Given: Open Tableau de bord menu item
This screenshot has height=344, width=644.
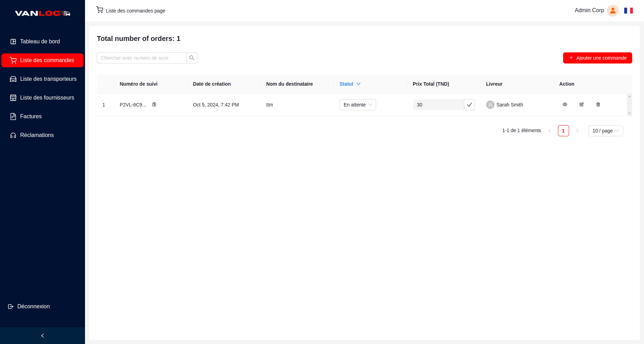Looking at the screenshot, I should (42, 42).
